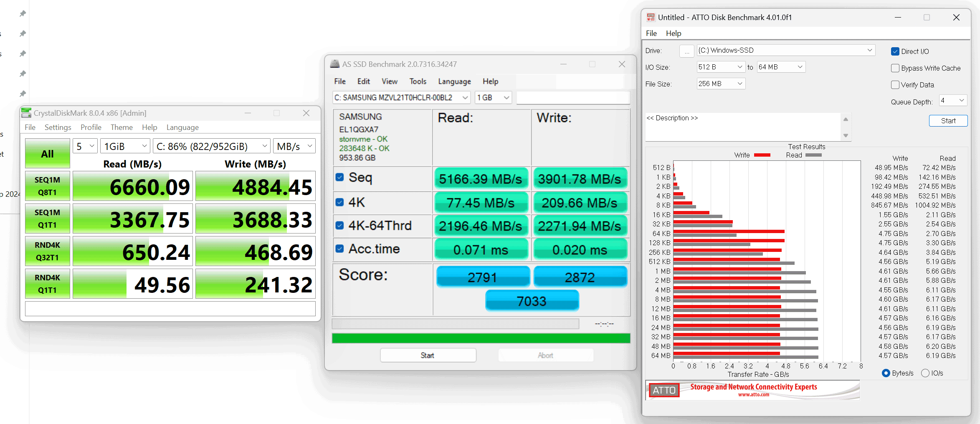Uncheck the 4K-64Thrd test checkbox
The height and width of the screenshot is (424, 980).
340,226
